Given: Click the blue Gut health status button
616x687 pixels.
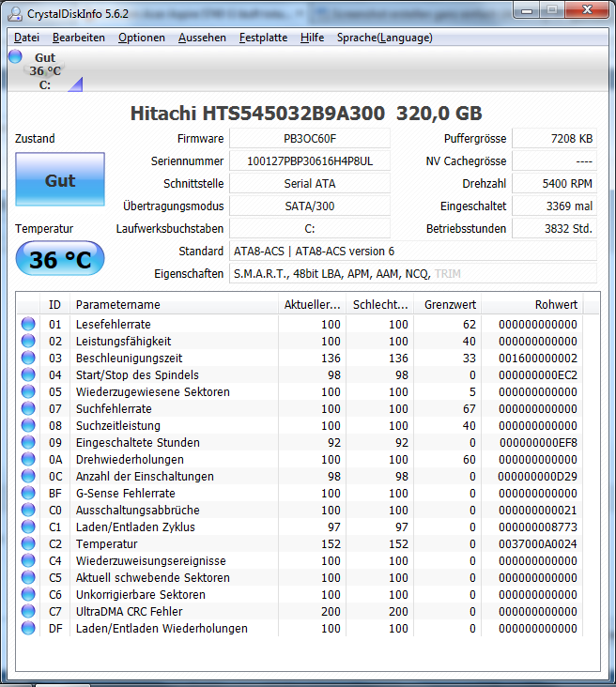Looking at the screenshot, I should [x=60, y=179].
